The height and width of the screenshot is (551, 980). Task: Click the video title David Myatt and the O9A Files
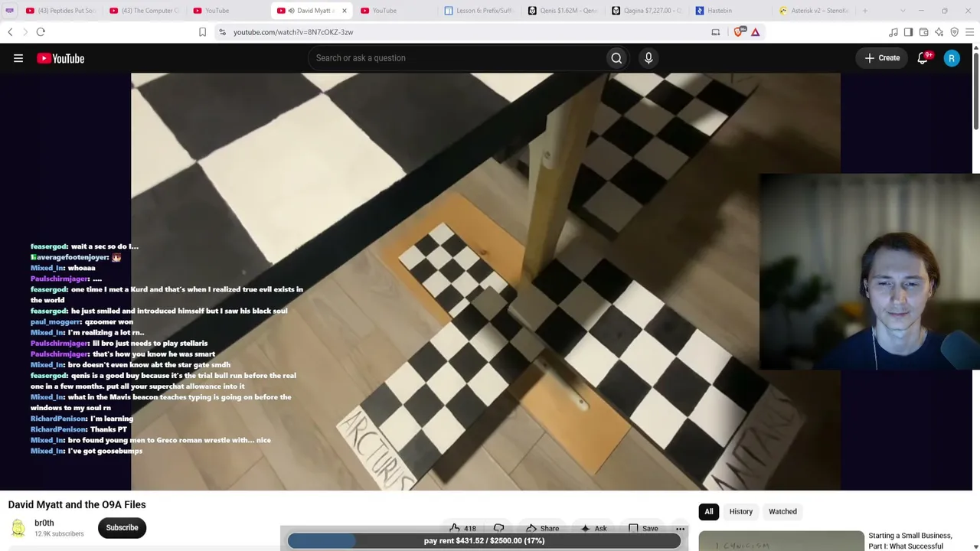point(77,504)
